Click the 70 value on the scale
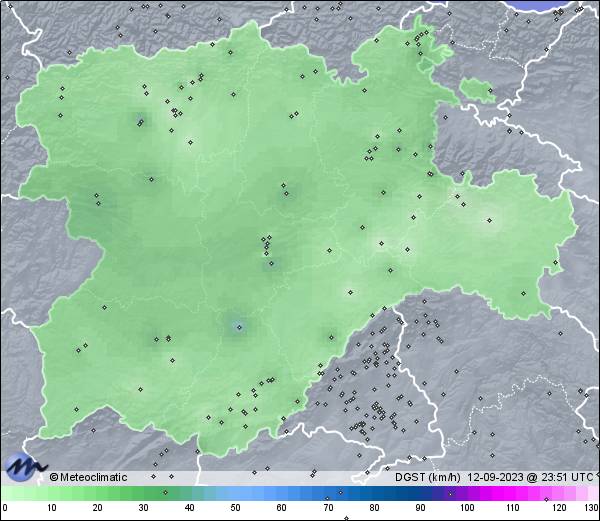This screenshot has height=521, width=600. point(328,508)
